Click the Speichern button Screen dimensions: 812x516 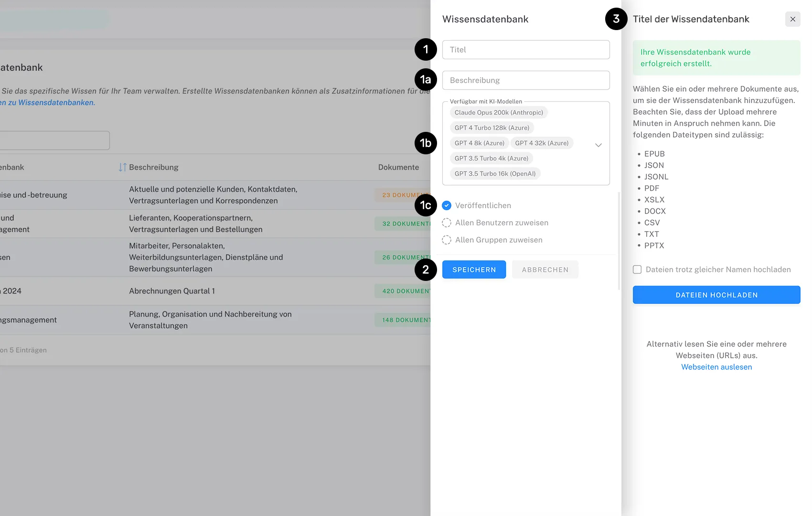(474, 269)
